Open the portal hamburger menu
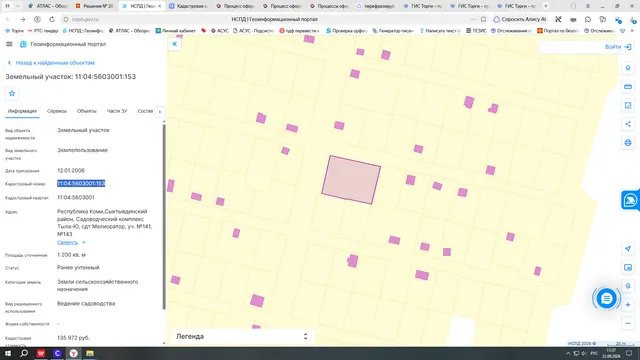 tap(9, 44)
